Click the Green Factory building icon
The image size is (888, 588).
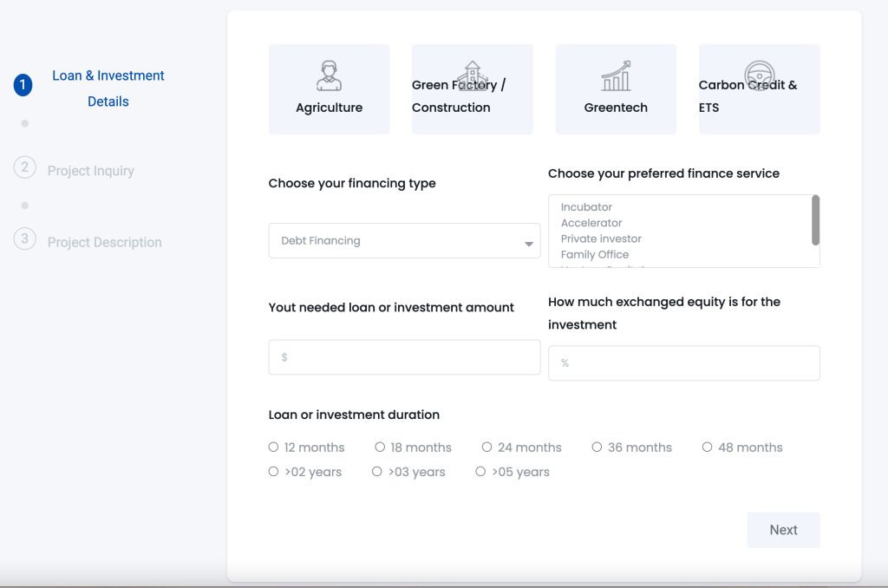[472, 75]
